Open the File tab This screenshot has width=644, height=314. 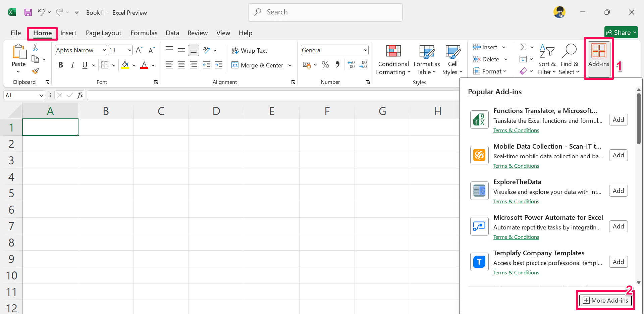click(16, 33)
